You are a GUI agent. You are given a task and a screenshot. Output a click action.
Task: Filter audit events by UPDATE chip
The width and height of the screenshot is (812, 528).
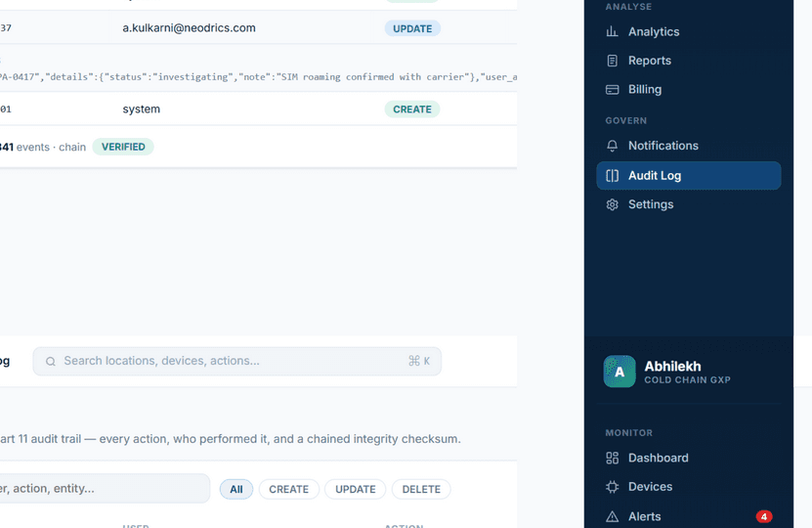(356, 489)
